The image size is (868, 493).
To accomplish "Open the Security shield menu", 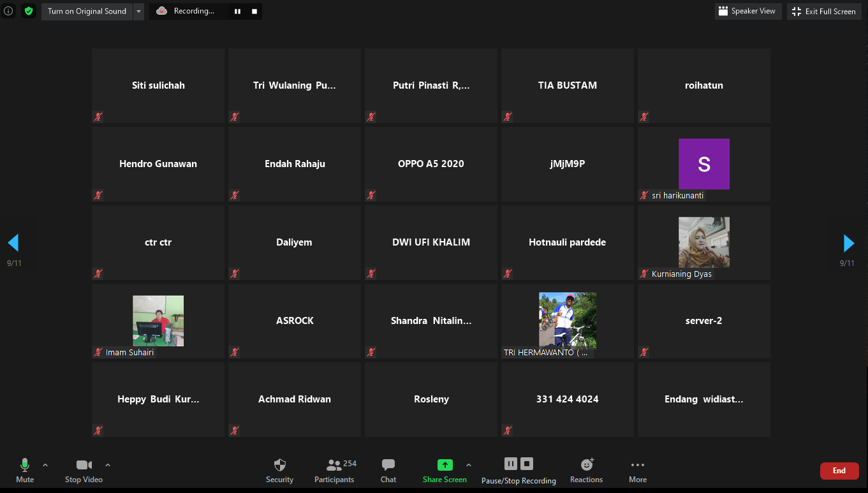I will [x=279, y=471].
